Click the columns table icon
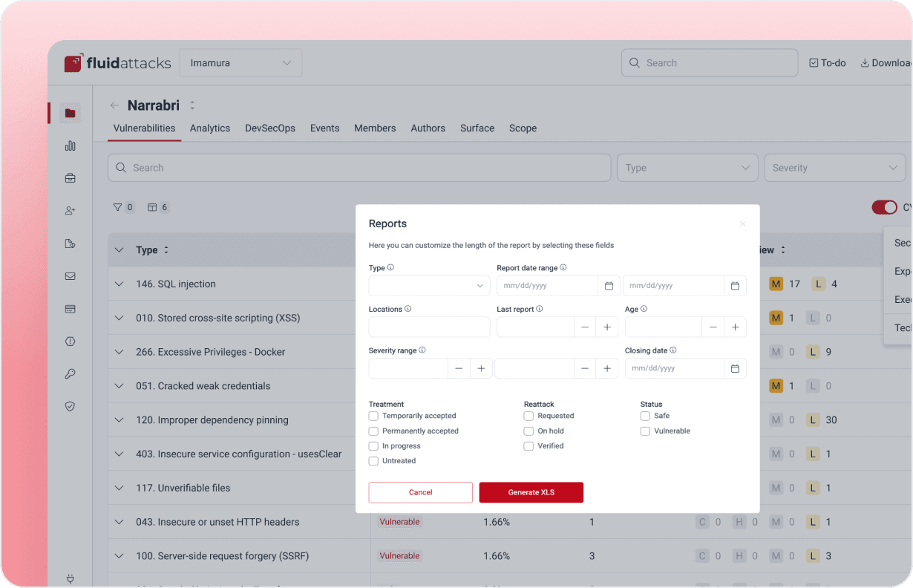This screenshot has width=913, height=588. point(151,207)
